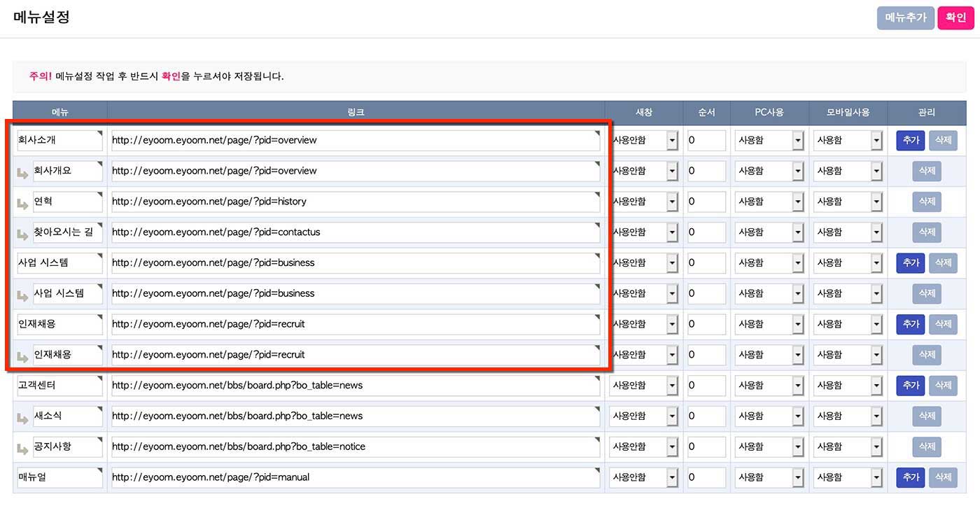980x506 pixels.
Task: Click the 추가 button in 회사소개 row
Action: (910, 140)
